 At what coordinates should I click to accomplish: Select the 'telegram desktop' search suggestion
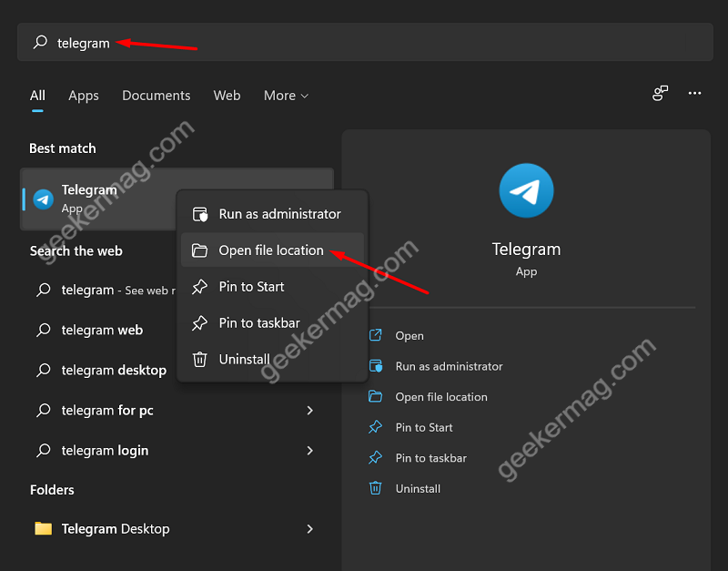(x=103, y=370)
